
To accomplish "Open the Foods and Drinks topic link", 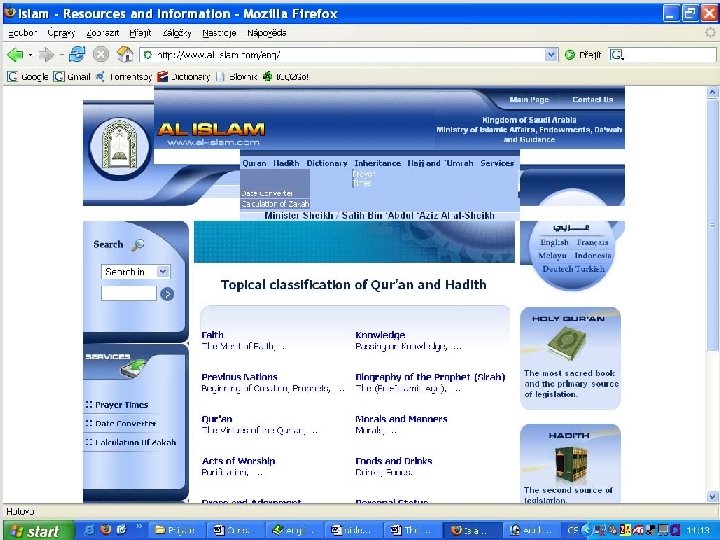I will (394, 461).
